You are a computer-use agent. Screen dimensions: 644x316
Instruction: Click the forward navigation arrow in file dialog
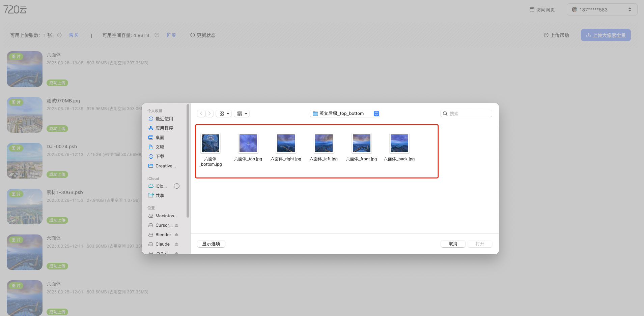click(209, 114)
